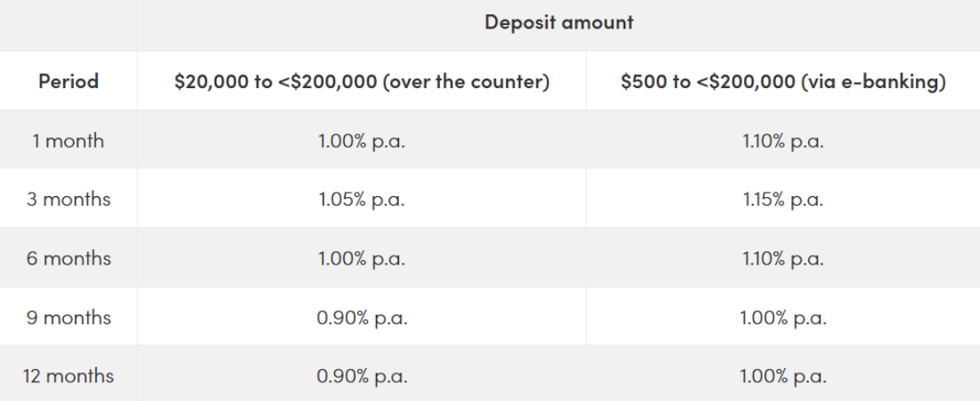Click the "Deposit amount" header
Viewport: 980px width, 401px height.
pyautogui.click(x=559, y=24)
